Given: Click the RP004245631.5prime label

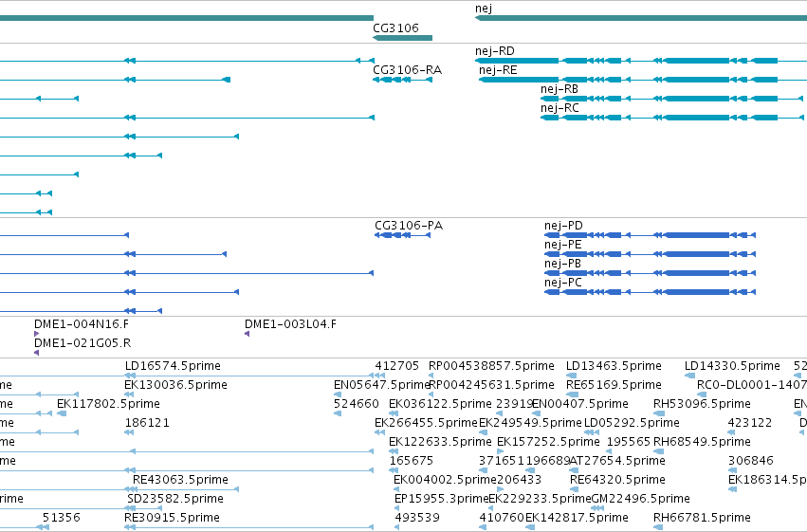Looking at the screenshot, I should (x=491, y=385).
